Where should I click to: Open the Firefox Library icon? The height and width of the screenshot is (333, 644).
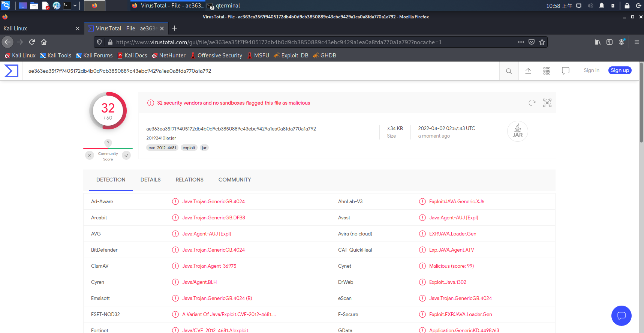click(598, 42)
